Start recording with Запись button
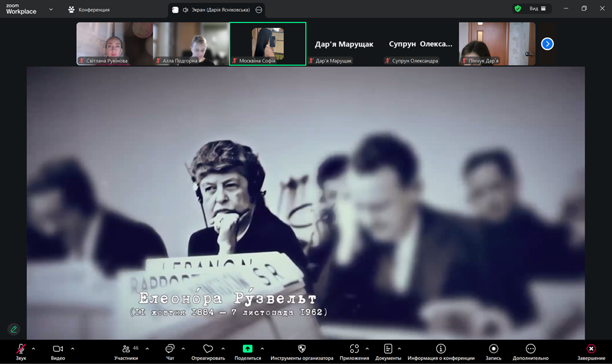612x364 pixels. click(x=494, y=349)
